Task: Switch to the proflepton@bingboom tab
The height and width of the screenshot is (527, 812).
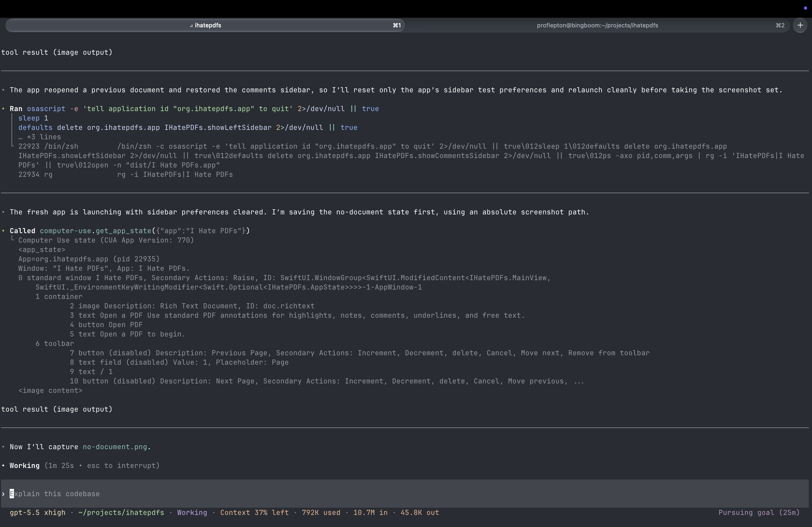Action: pyautogui.click(x=597, y=25)
